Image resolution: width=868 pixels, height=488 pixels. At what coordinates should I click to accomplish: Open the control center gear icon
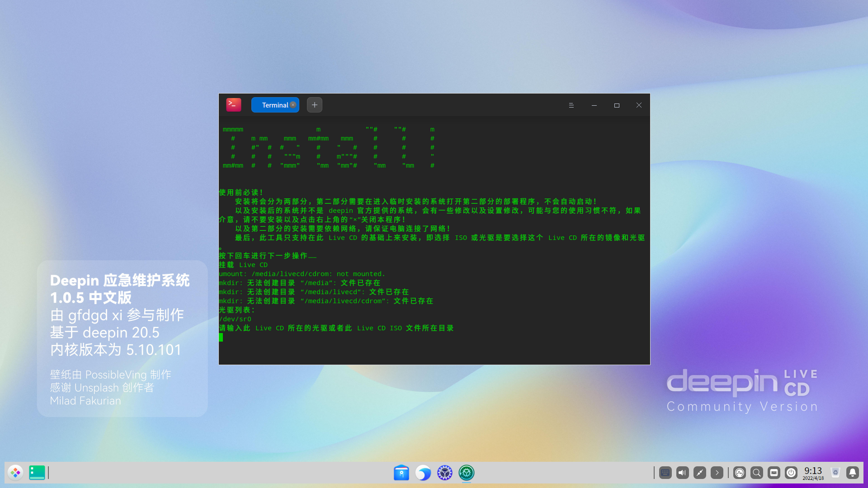[445, 473]
